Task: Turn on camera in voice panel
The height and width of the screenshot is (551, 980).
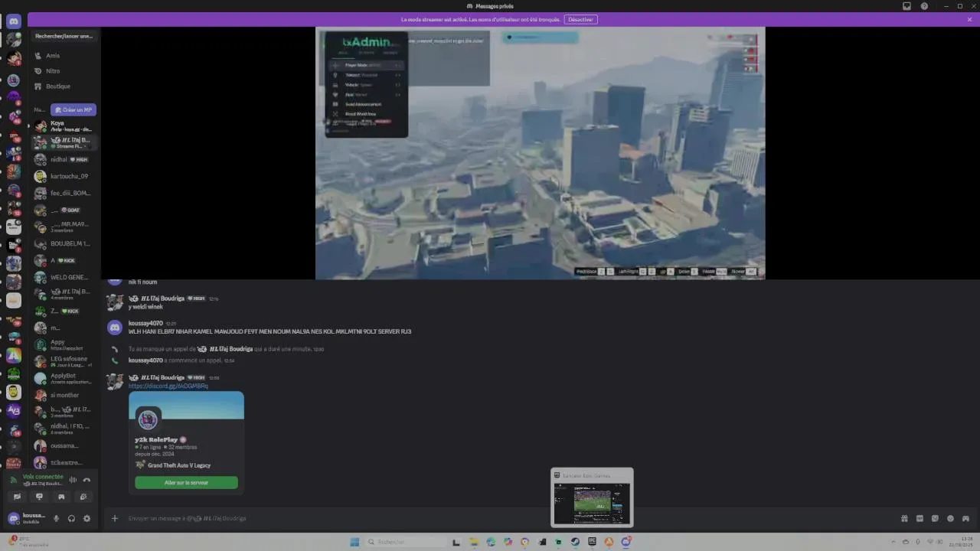Action: click(x=17, y=497)
